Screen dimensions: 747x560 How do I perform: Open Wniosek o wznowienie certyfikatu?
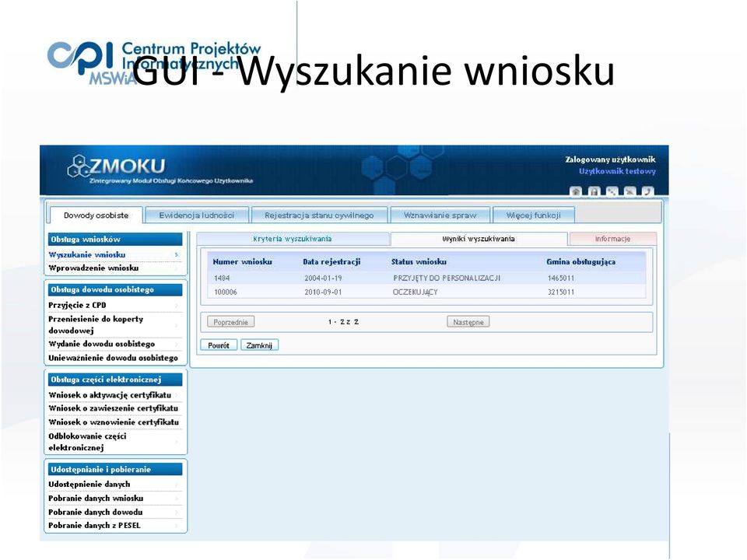(x=114, y=422)
